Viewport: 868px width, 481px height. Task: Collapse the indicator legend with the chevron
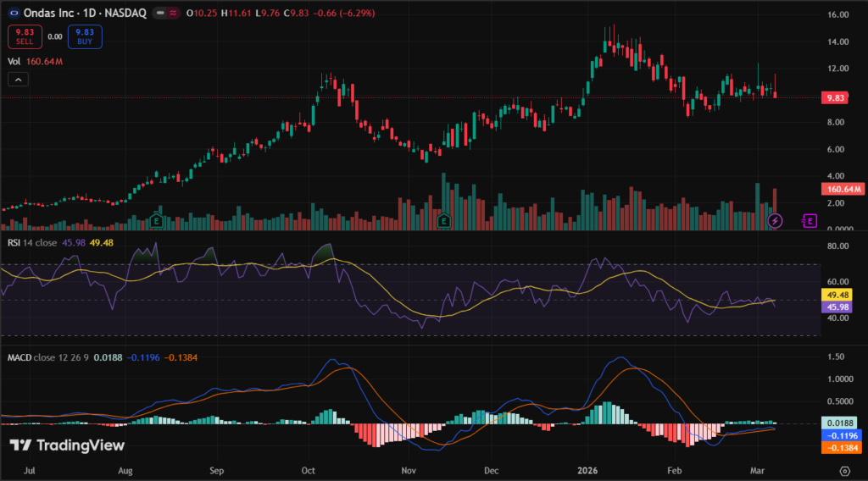click(19, 80)
